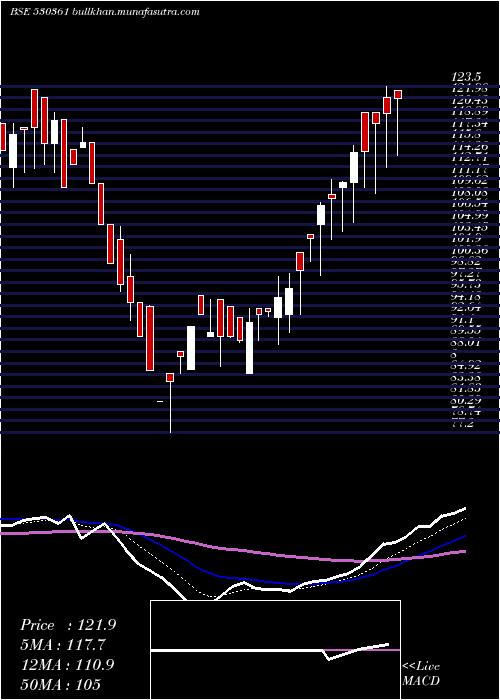
Task: Click the Price : 121.9 readout
Action: 68,625
